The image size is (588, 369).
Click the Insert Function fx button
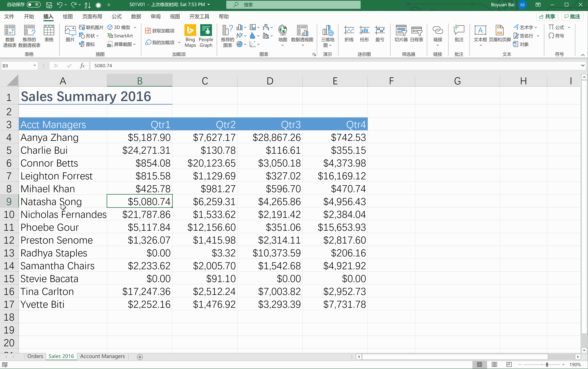point(82,65)
